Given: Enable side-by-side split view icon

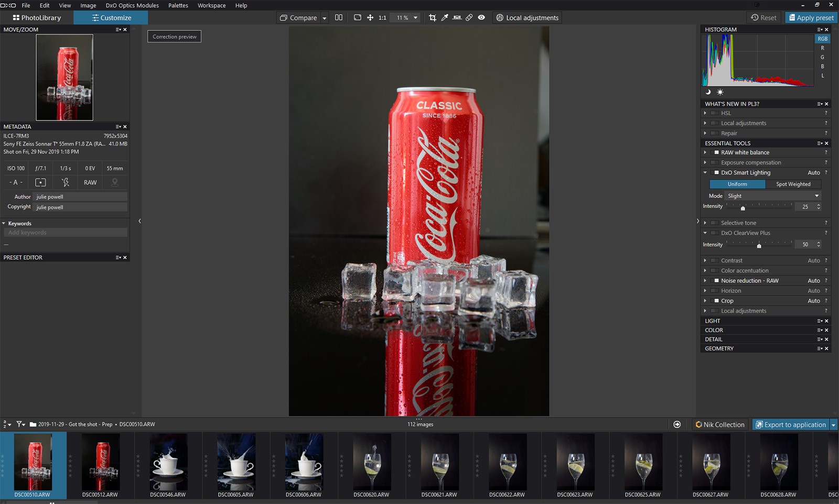Looking at the screenshot, I should pyautogui.click(x=339, y=18).
